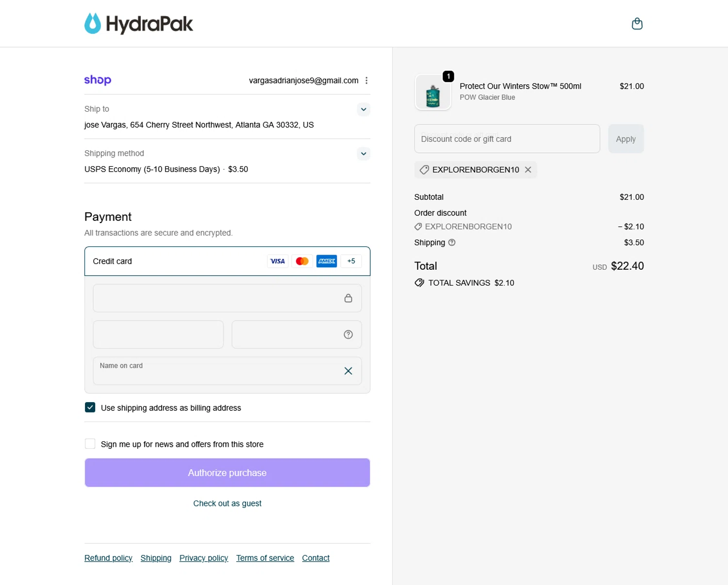Remove the EXPLORENBORGEN10 discount tag
The image size is (728, 585).
(528, 170)
